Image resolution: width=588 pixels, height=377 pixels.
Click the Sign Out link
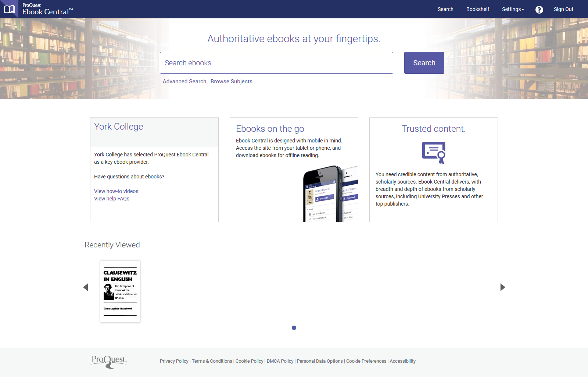tap(563, 9)
